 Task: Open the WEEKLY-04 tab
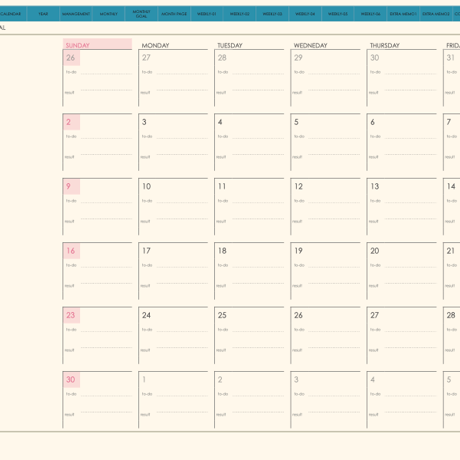pyautogui.click(x=305, y=14)
